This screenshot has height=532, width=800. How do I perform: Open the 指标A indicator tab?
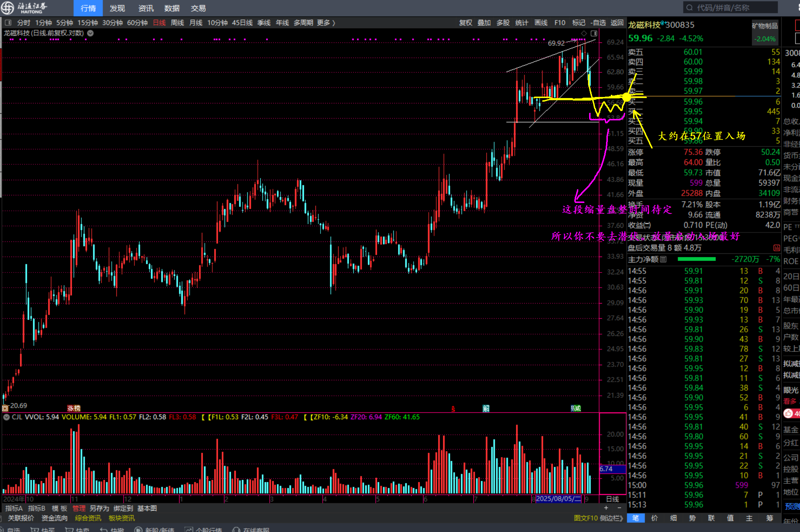point(14,508)
